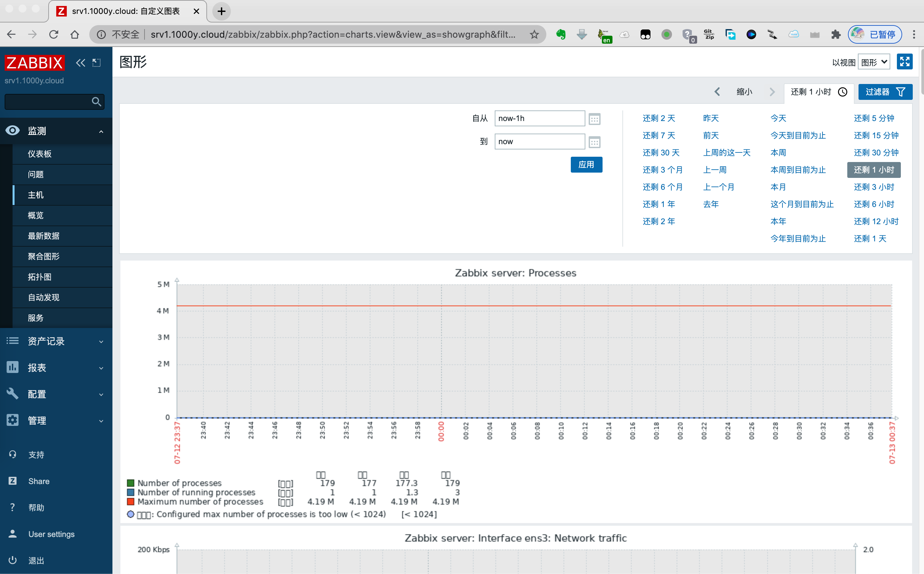
Task: Click the 支持 headset icon
Action: (13, 454)
